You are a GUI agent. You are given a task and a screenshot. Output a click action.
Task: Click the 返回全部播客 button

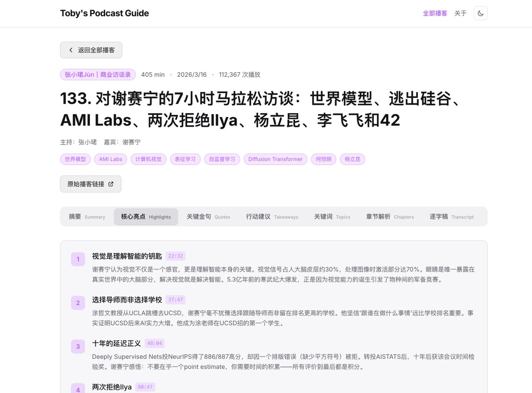pyautogui.click(x=91, y=50)
